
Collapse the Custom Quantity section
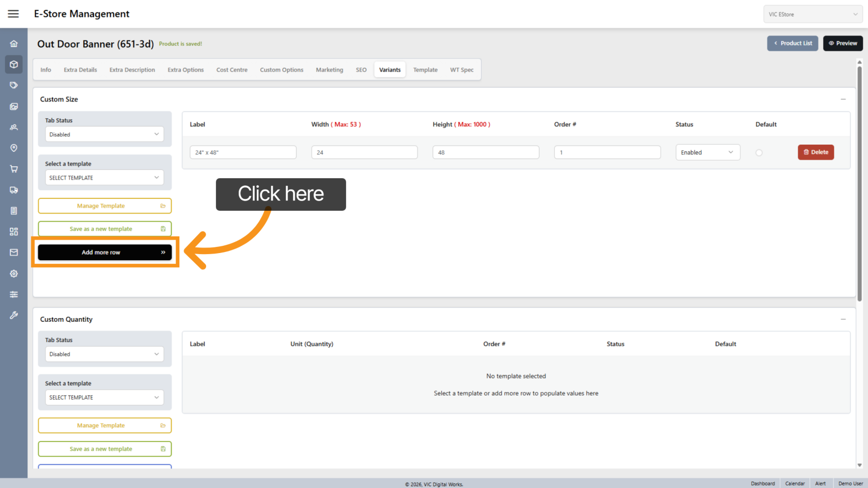(x=843, y=319)
